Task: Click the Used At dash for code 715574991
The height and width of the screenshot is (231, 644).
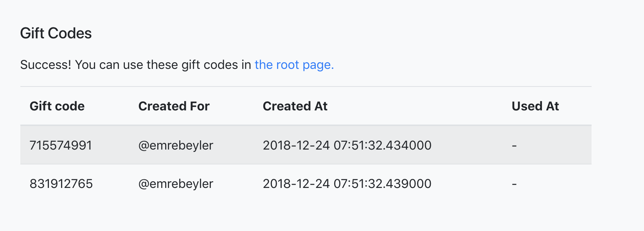Action: [x=514, y=146]
